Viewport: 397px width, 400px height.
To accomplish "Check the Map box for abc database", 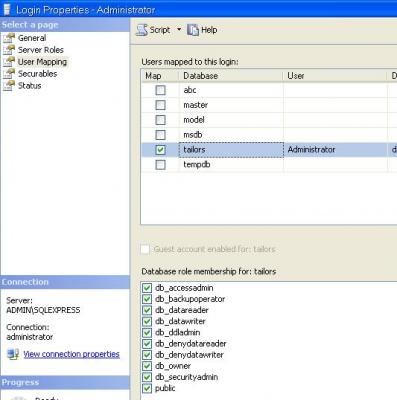I will pyautogui.click(x=160, y=90).
